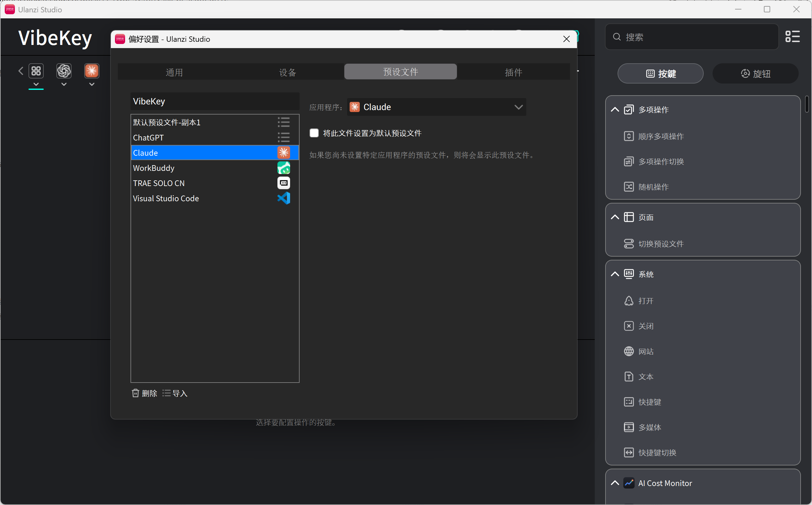Screen dimensions: 812x505
Task: Switch to the 通用 tab
Action: 174,72
